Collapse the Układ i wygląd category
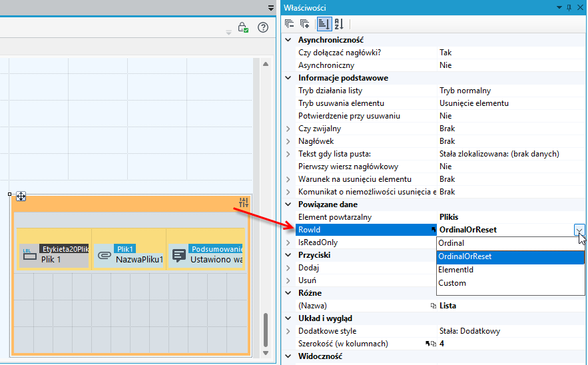Screen dimensions: 588x365 click(x=288, y=318)
